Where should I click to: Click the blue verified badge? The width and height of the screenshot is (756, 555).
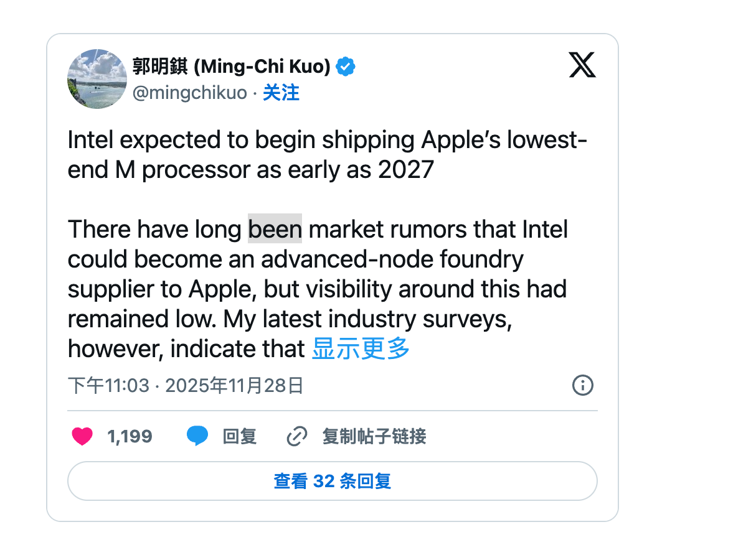coord(346,66)
